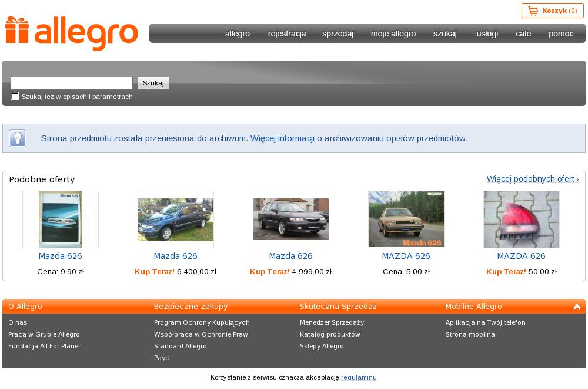Open Mazda 626 offer priced 9,90 zł
588x389 pixels.
click(x=61, y=256)
